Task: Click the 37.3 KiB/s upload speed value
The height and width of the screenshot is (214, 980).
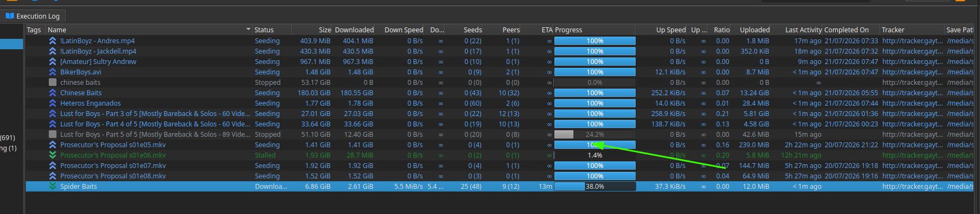Action: click(670, 186)
